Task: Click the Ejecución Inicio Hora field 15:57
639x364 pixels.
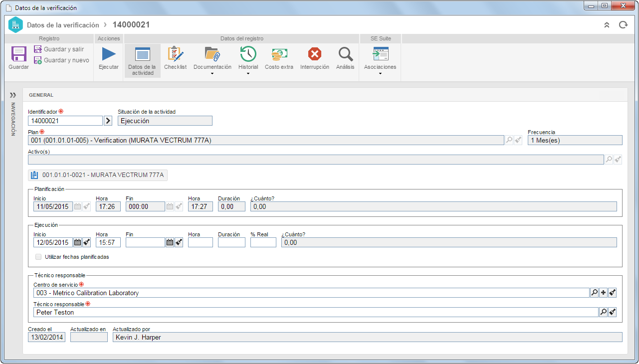Action: click(x=108, y=242)
